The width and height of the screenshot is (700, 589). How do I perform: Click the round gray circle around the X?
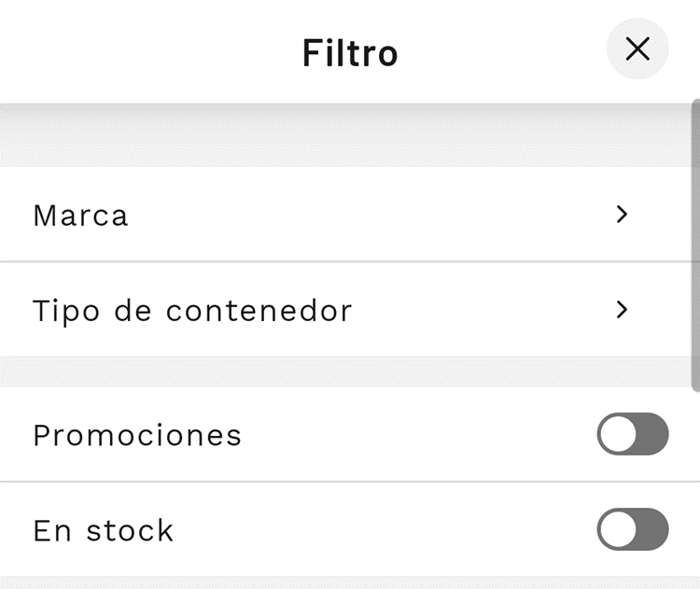tap(637, 49)
